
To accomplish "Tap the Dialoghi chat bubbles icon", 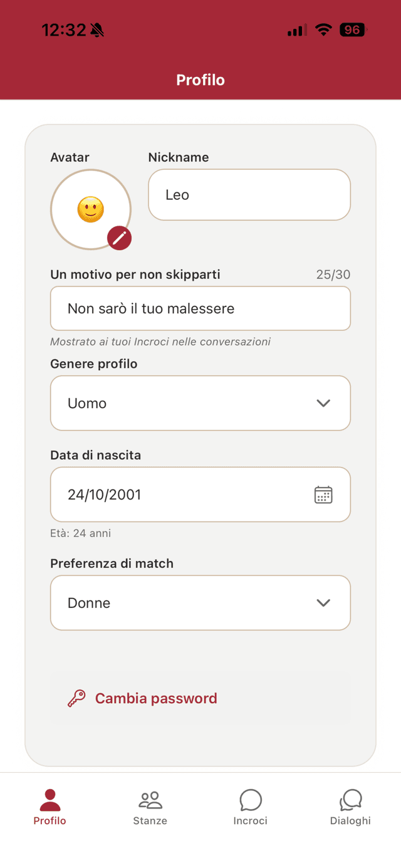I will coord(351,800).
